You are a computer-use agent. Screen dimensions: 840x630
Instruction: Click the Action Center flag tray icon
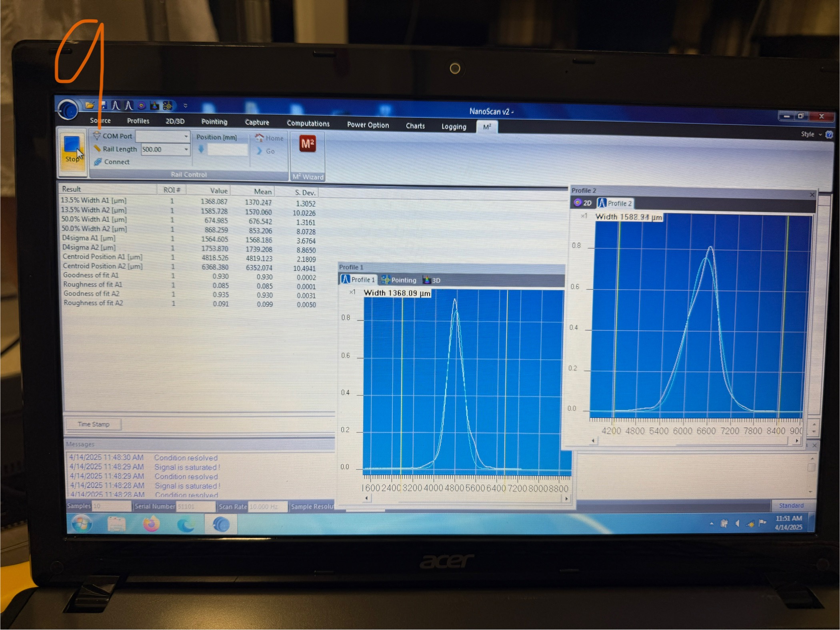pos(762,523)
